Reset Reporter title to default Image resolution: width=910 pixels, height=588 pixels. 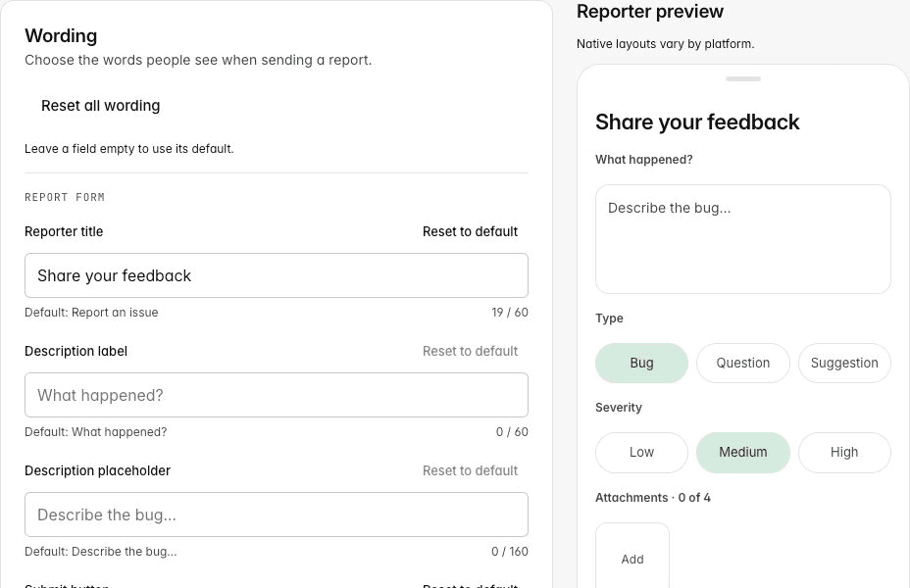470,231
